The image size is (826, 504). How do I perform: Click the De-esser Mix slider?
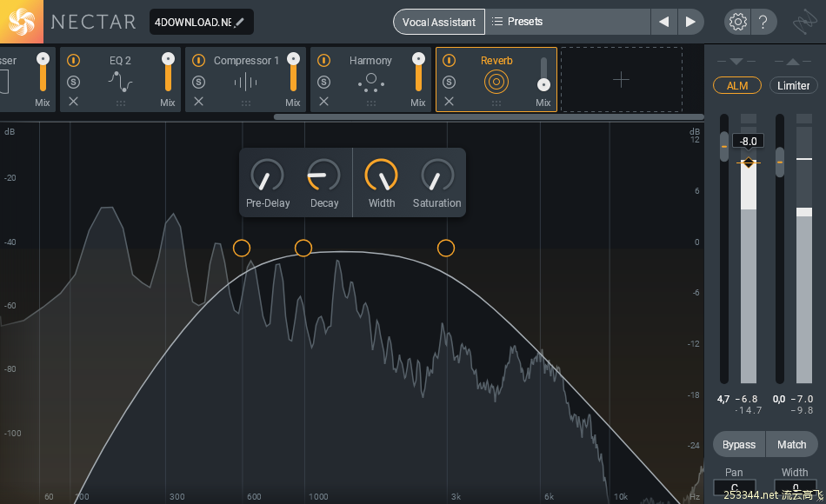tap(43, 73)
